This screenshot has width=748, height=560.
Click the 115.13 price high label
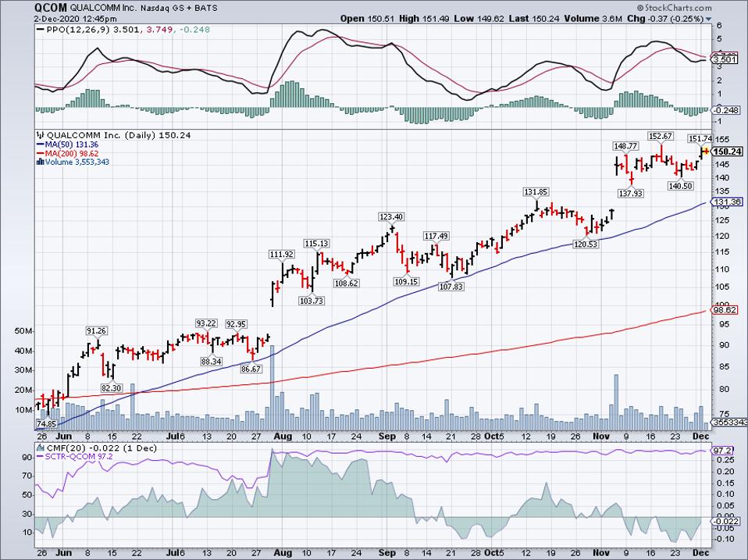(316, 244)
